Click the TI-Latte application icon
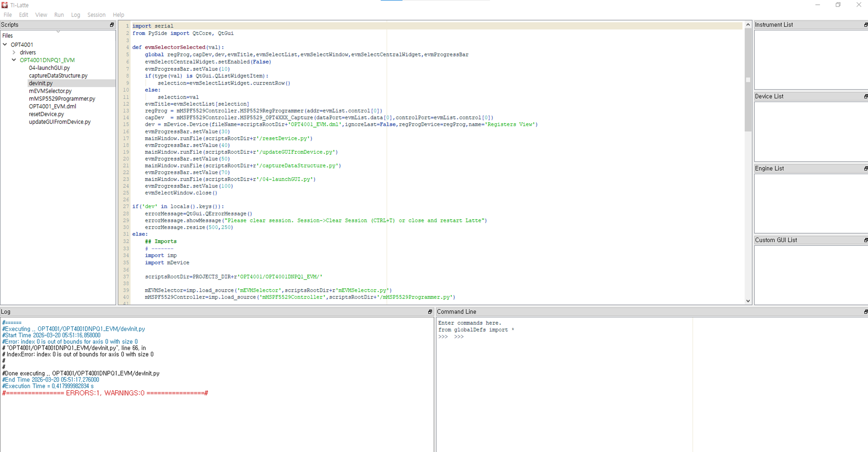Image resolution: width=868 pixels, height=452 pixels. [5, 5]
